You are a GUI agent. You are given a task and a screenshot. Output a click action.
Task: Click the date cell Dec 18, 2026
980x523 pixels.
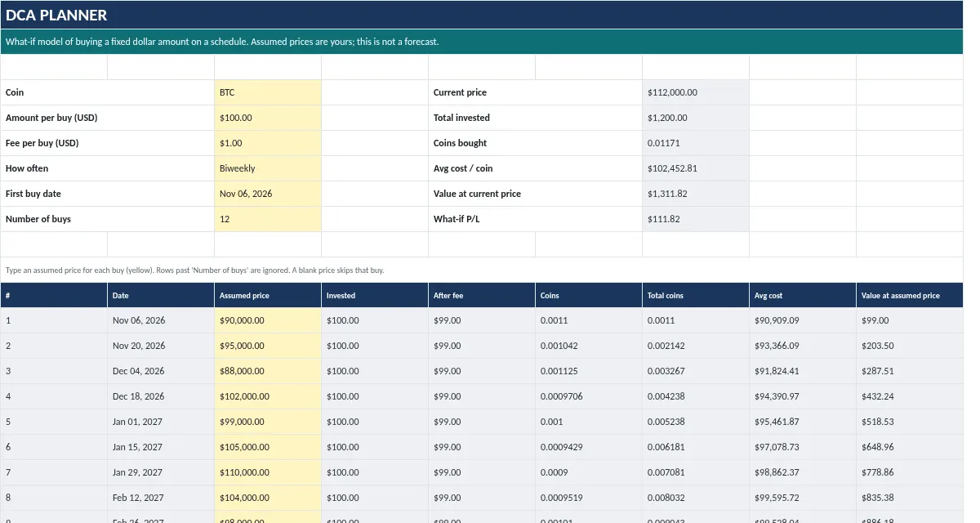[x=161, y=396]
